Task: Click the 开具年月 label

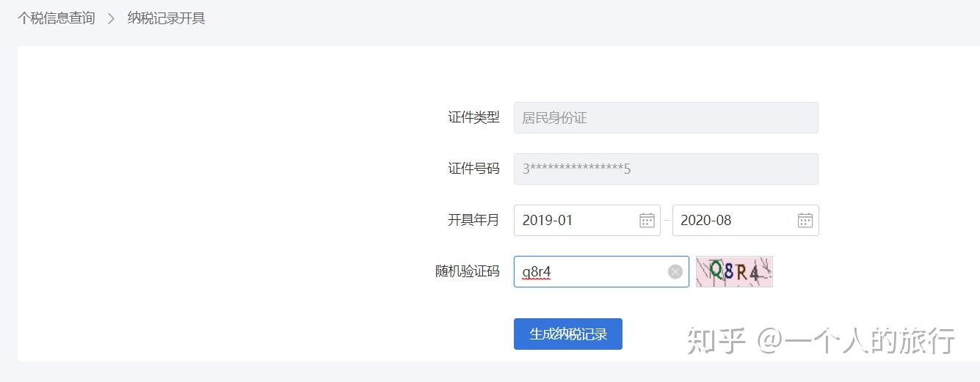Action: point(473,220)
